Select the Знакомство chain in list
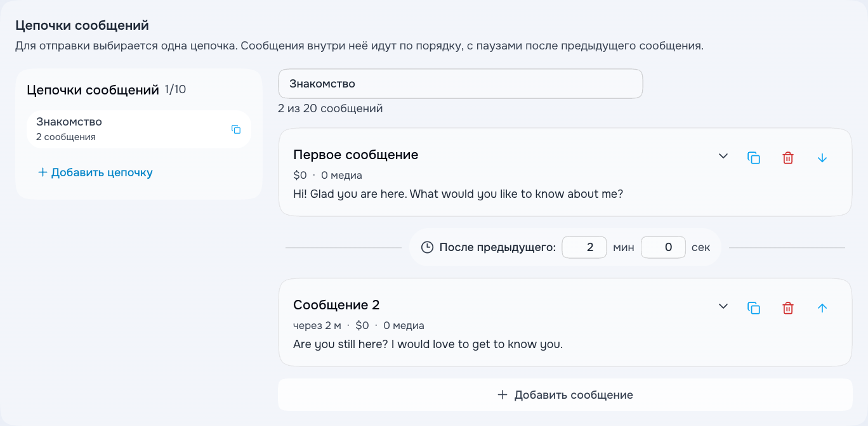The height and width of the screenshot is (426, 868). click(139, 129)
